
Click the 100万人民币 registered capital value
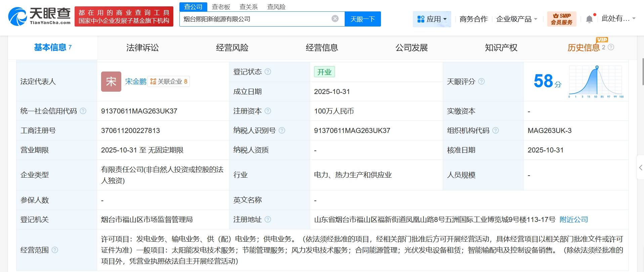click(x=334, y=111)
